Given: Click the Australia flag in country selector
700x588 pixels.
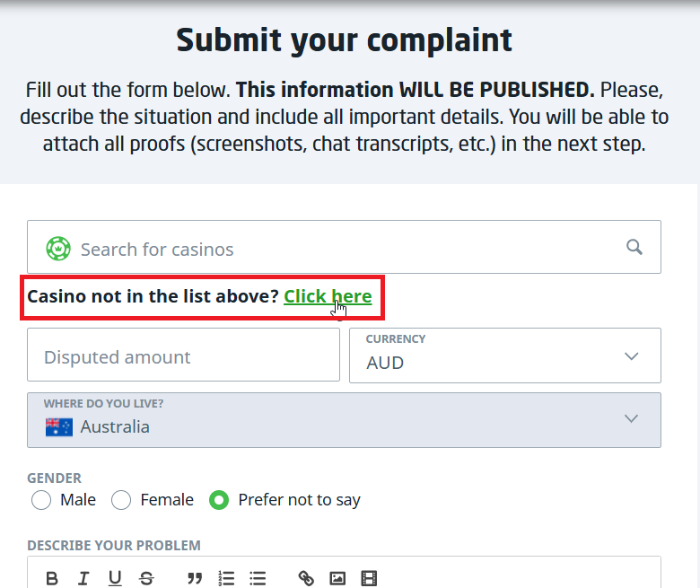Looking at the screenshot, I should (x=59, y=427).
